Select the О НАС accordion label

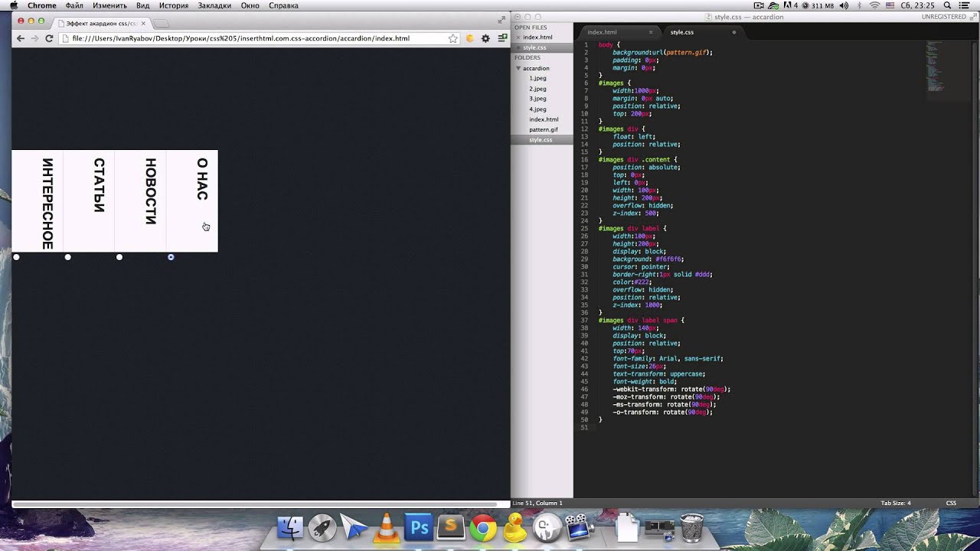pos(192,201)
